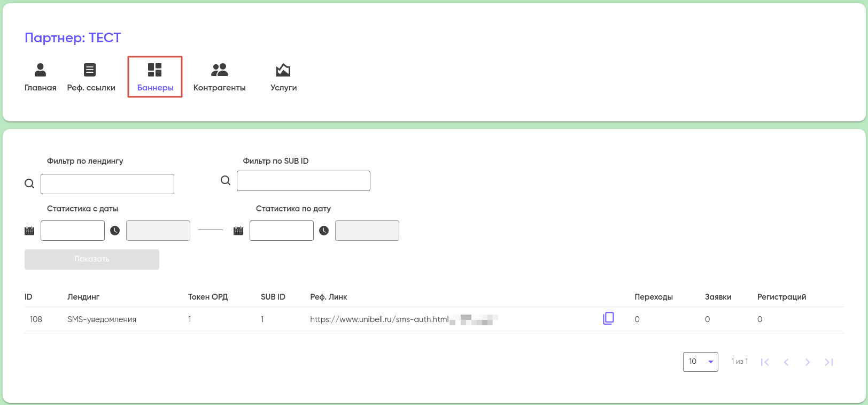Open calendar icon for Статистика с даты
Screen dimensions: 868x405
coord(29,231)
